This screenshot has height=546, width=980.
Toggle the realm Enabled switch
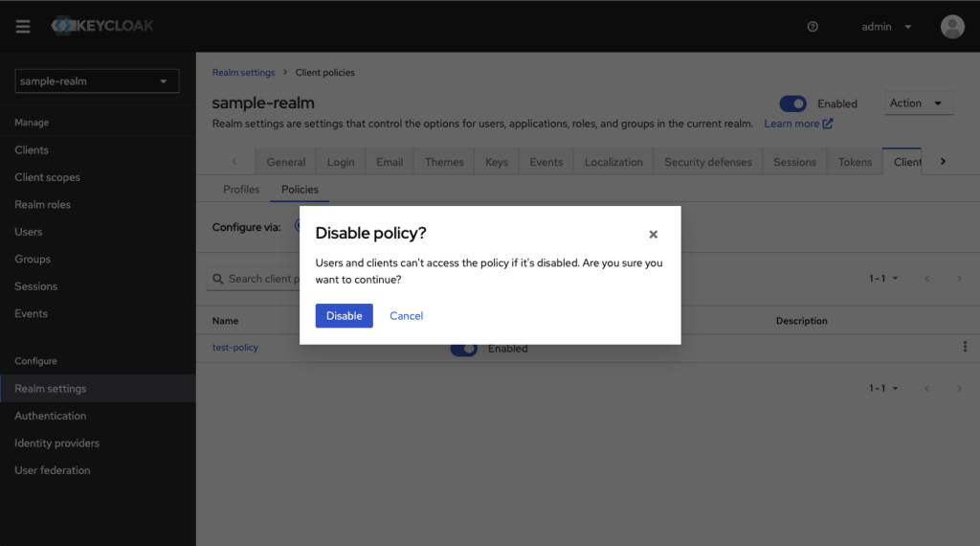click(792, 103)
